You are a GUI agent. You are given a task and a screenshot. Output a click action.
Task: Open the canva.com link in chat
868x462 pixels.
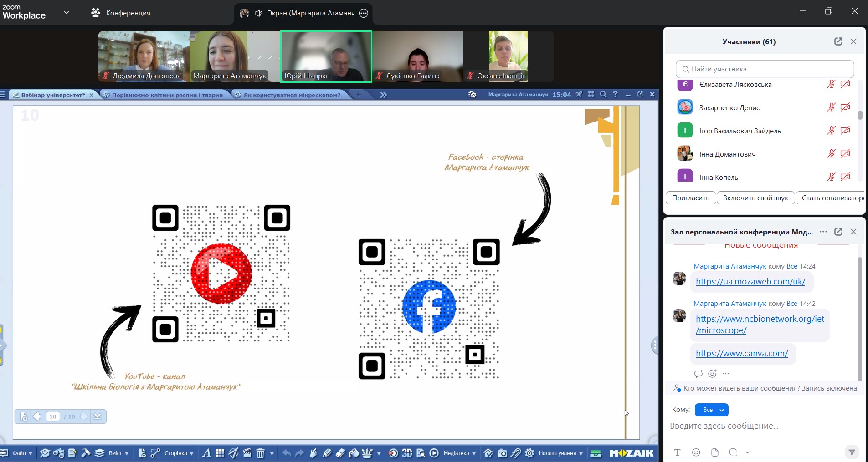(741, 353)
